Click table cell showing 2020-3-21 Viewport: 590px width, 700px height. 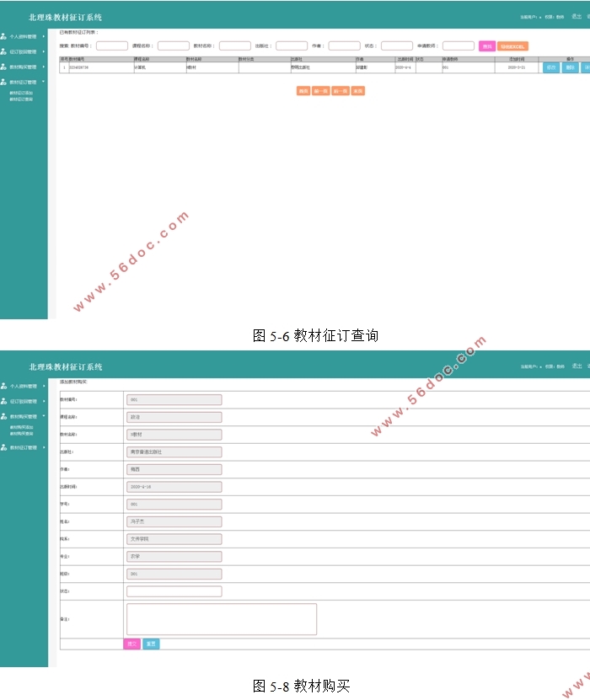[517, 67]
